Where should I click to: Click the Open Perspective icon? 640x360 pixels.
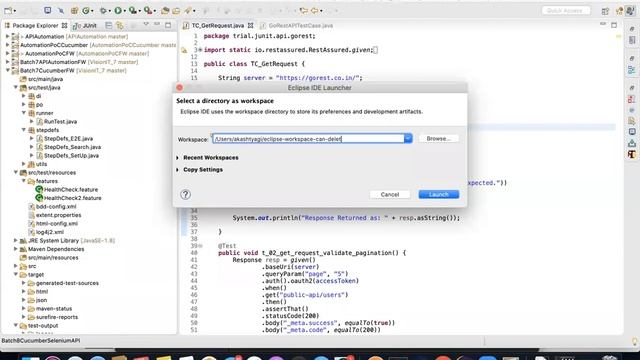605,11
